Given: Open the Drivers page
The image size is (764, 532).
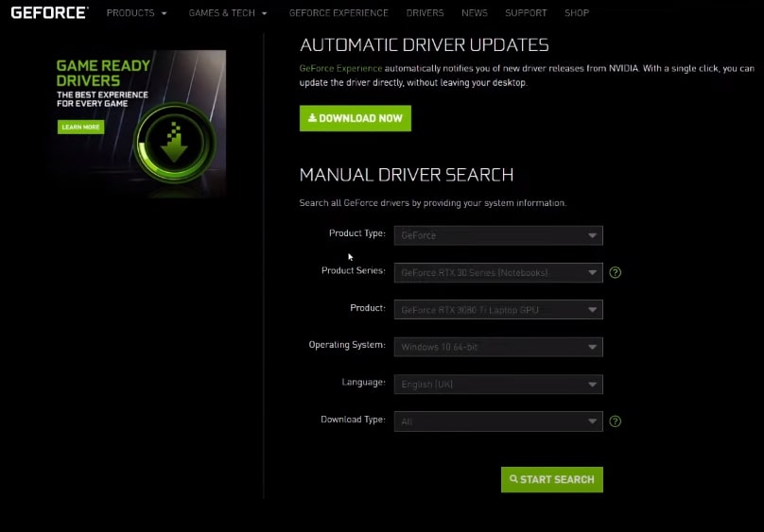Looking at the screenshot, I should [425, 13].
